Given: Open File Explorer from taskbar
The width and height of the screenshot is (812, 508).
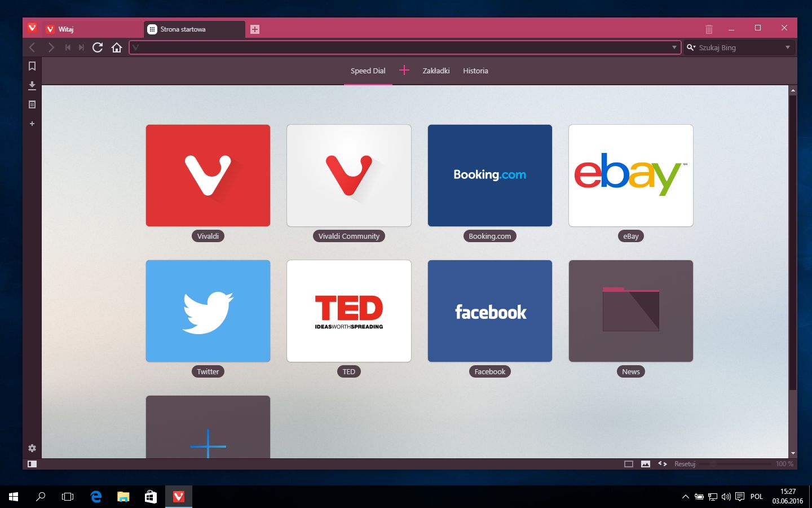Looking at the screenshot, I should [x=123, y=497].
